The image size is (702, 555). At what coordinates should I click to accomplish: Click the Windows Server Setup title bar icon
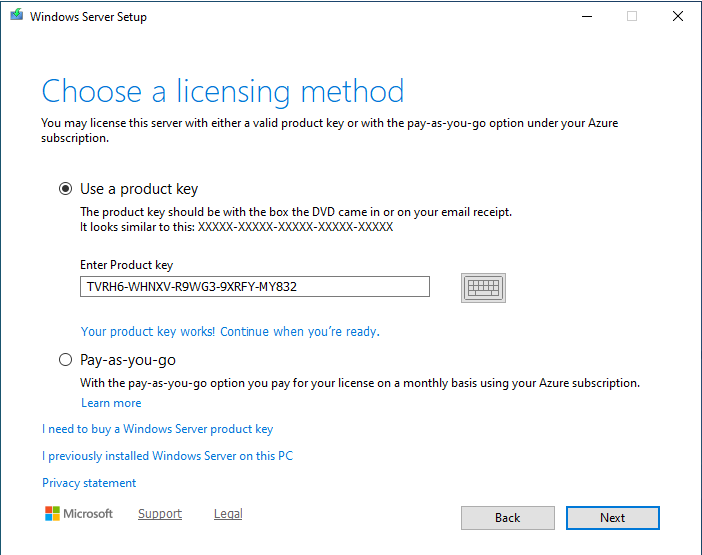click(x=17, y=16)
